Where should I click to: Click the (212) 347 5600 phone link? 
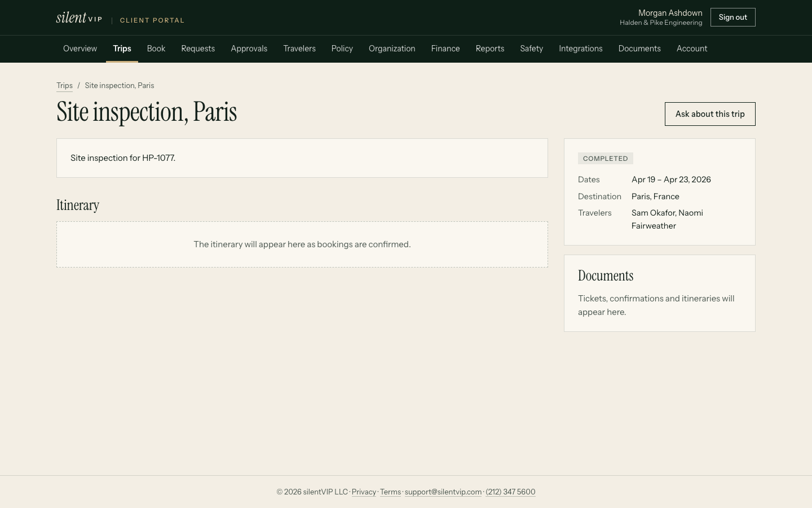click(x=510, y=492)
